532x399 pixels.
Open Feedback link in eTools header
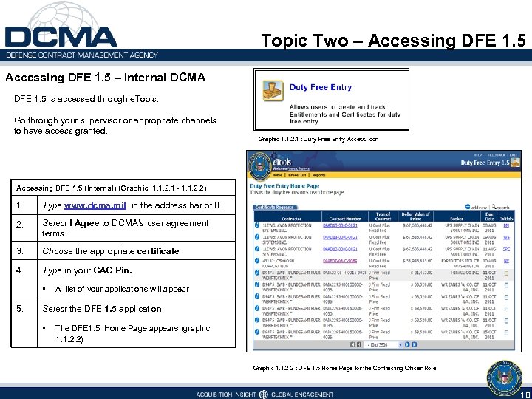tap(496, 154)
